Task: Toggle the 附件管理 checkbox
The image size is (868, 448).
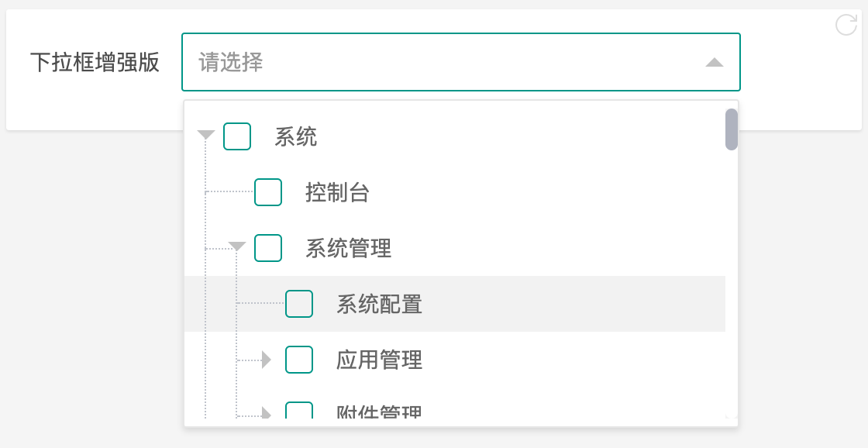Action: 299,411
